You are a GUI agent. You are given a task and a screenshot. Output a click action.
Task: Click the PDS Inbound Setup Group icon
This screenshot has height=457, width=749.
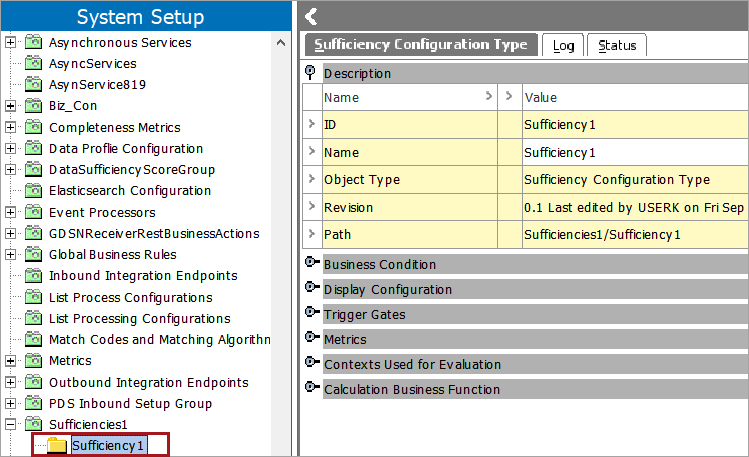[33, 403]
